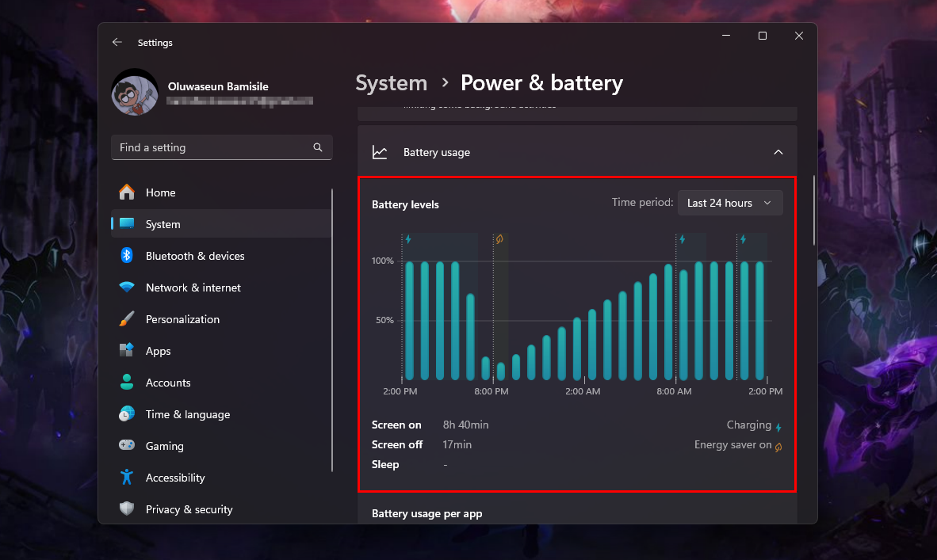Click the sidebar navigation scrollbar
Viewport: 937px width, 560px height.
(331, 331)
